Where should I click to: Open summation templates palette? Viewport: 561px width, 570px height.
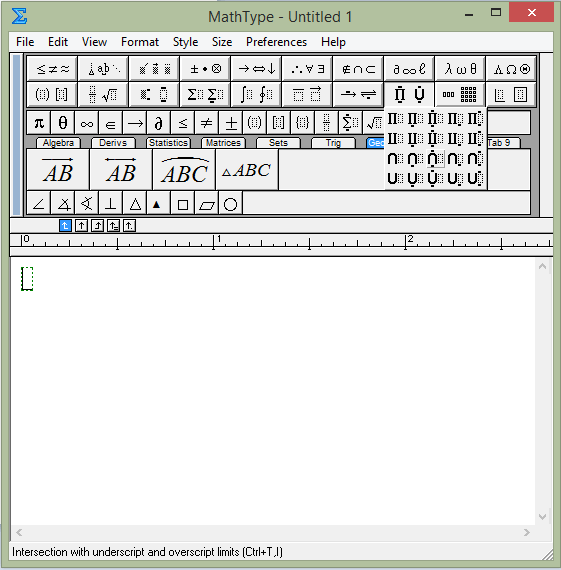click(x=205, y=95)
